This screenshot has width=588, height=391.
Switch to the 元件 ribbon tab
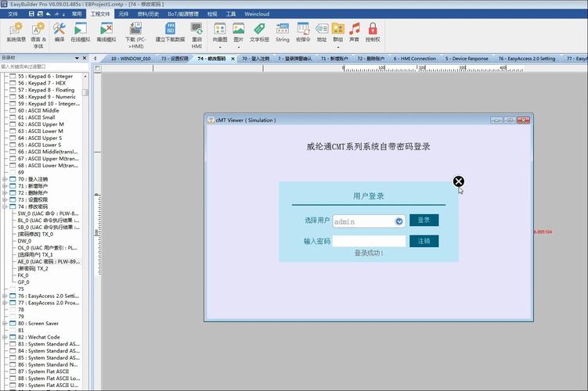[124, 14]
